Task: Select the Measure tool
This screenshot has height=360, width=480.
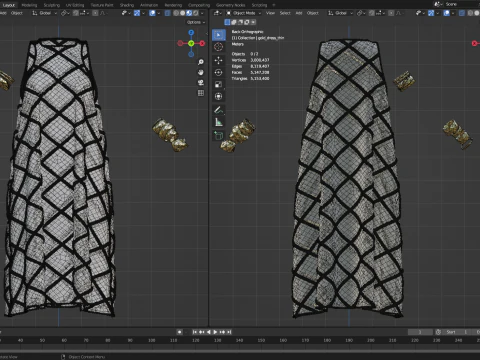Action: (219, 122)
